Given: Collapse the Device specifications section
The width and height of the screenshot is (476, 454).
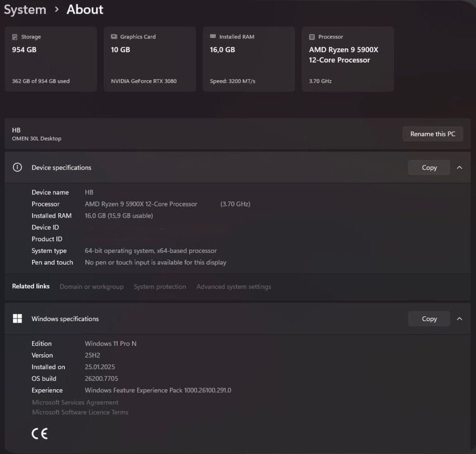Looking at the screenshot, I should (459, 168).
